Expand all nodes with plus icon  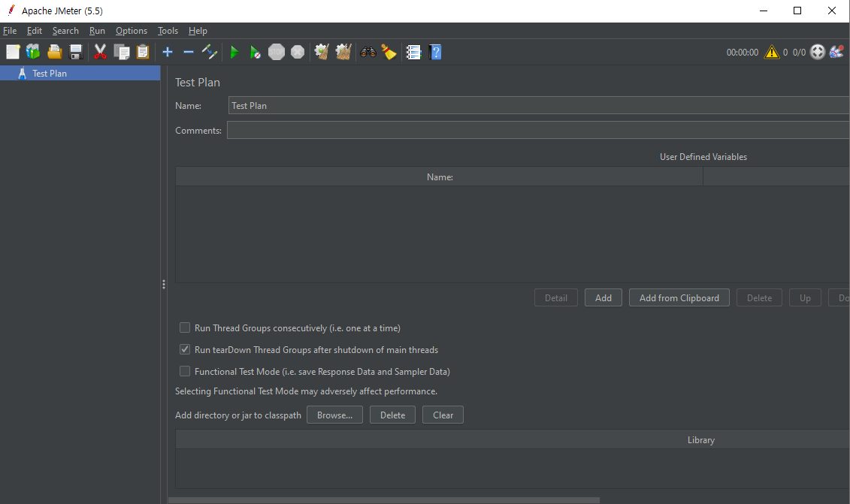(168, 52)
